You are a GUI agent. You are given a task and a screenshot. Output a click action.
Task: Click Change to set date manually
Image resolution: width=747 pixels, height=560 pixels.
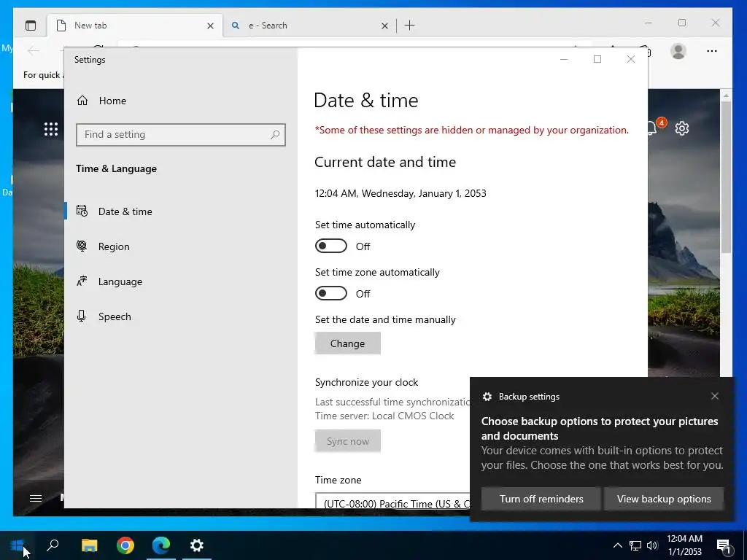(347, 343)
